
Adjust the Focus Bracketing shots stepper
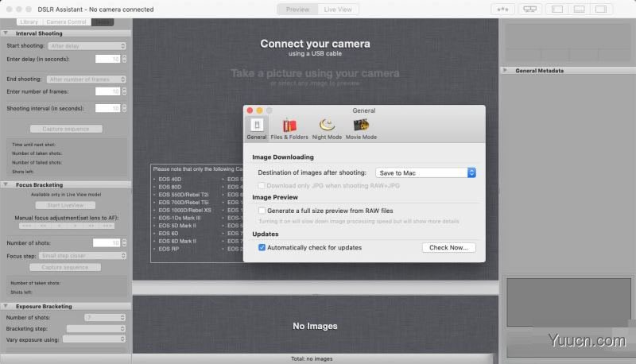click(x=124, y=242)
